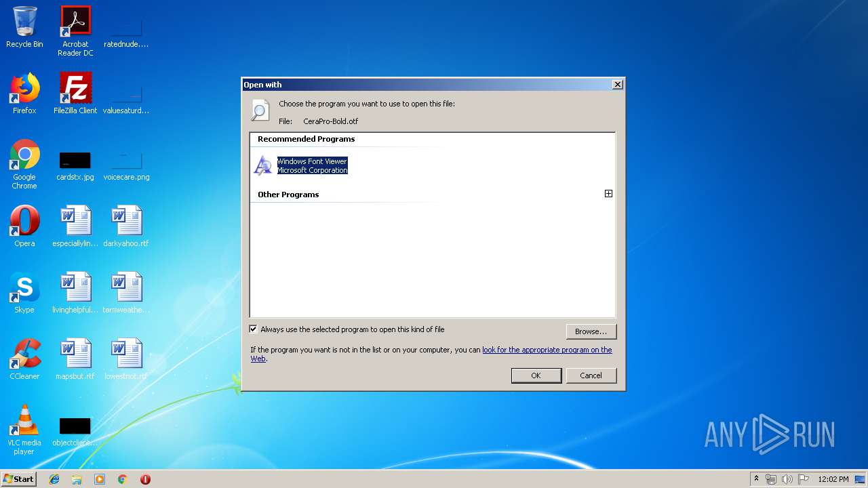The width and height of the screenshot is (868, 488).
Task: Cancel the Open with dialog
Action: [591, 375]
